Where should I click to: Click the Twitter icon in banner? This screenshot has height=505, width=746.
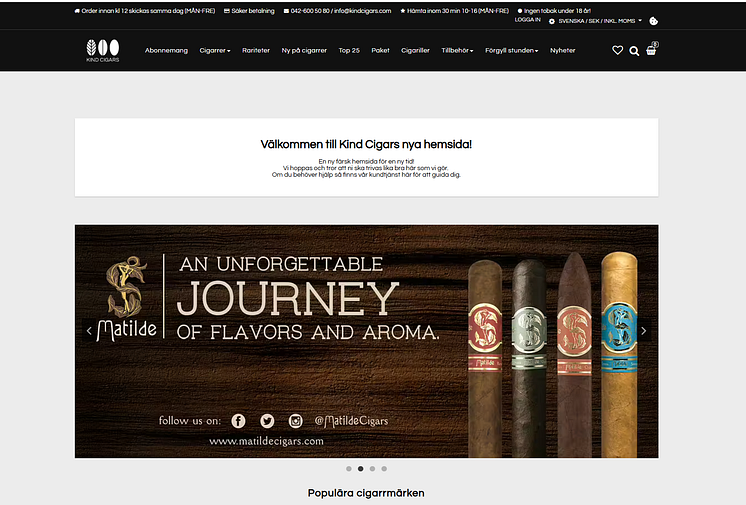coord(267,421)
